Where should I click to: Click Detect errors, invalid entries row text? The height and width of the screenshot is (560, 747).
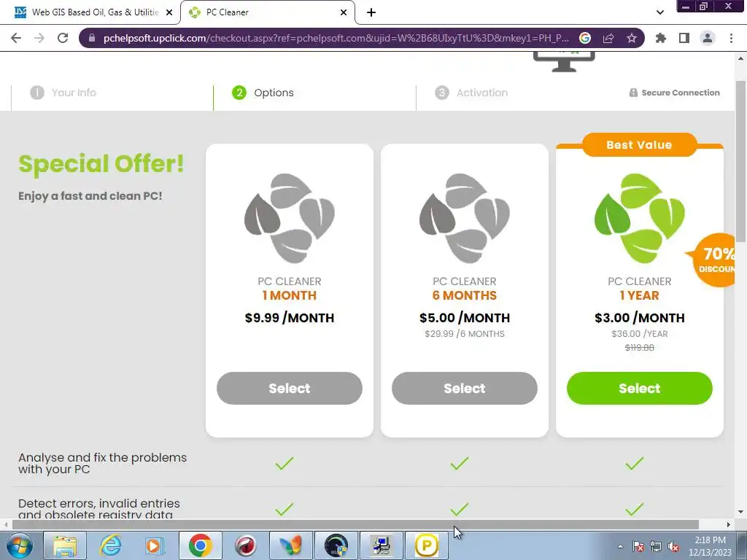coord(99,508)
